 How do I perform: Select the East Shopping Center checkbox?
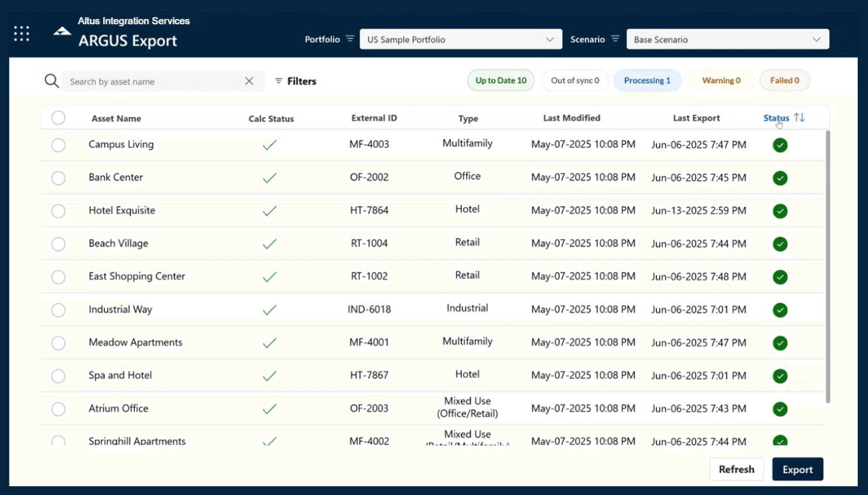pyautogui.click(x=58, y=277)
